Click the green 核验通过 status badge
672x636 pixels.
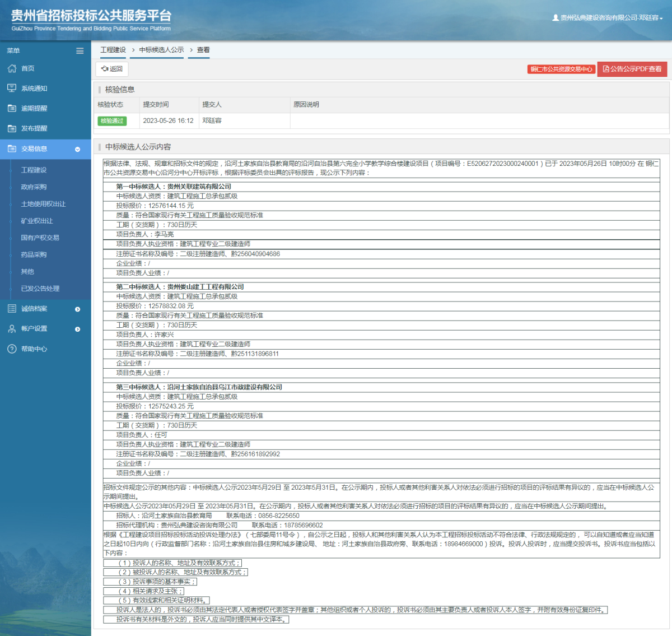(112, 121)
